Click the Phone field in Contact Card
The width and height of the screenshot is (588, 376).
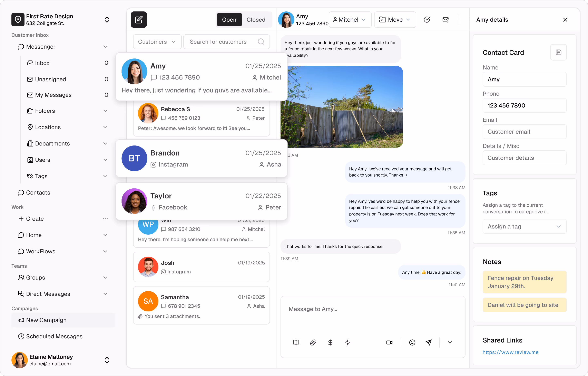524,105
